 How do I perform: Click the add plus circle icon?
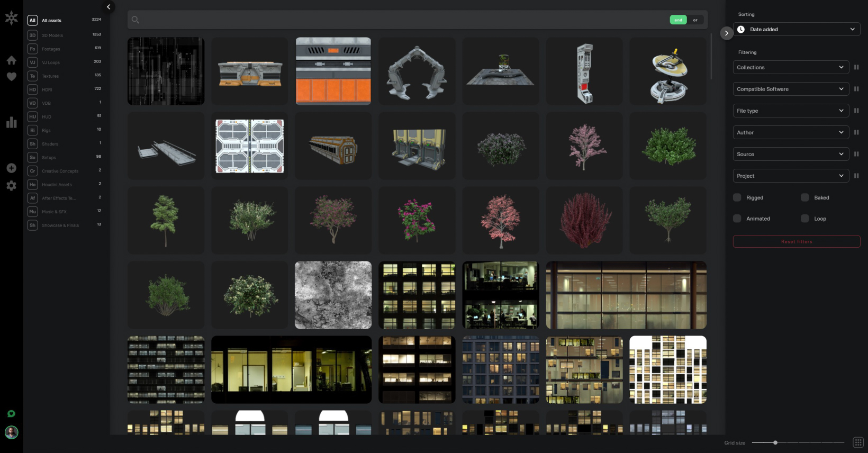point(11,168)
